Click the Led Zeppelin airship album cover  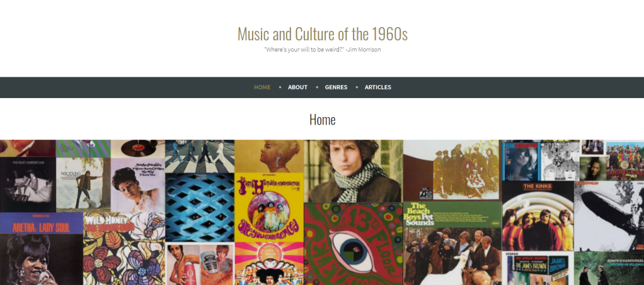pyautogui.click(x=609, y=216)
